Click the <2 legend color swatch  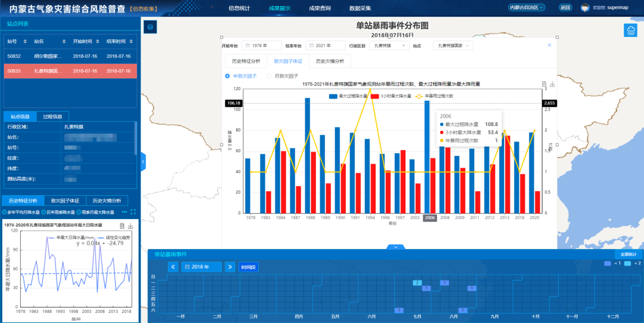pos(627,263)
